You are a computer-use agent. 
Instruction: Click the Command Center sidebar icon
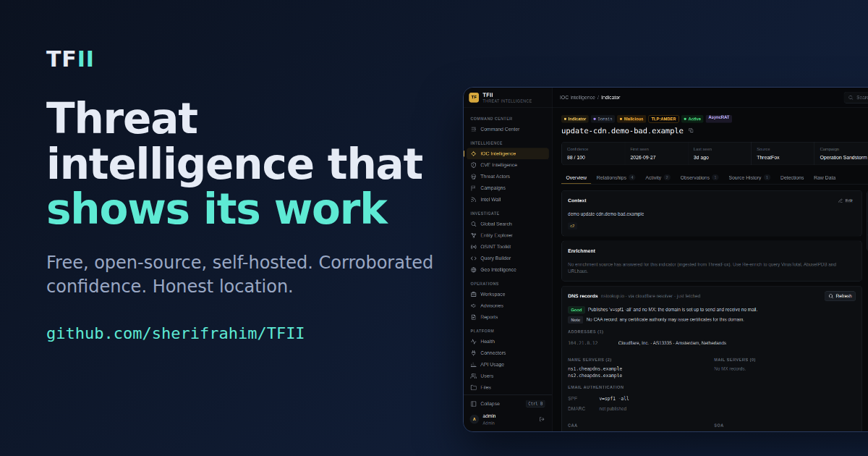point(474,129)
